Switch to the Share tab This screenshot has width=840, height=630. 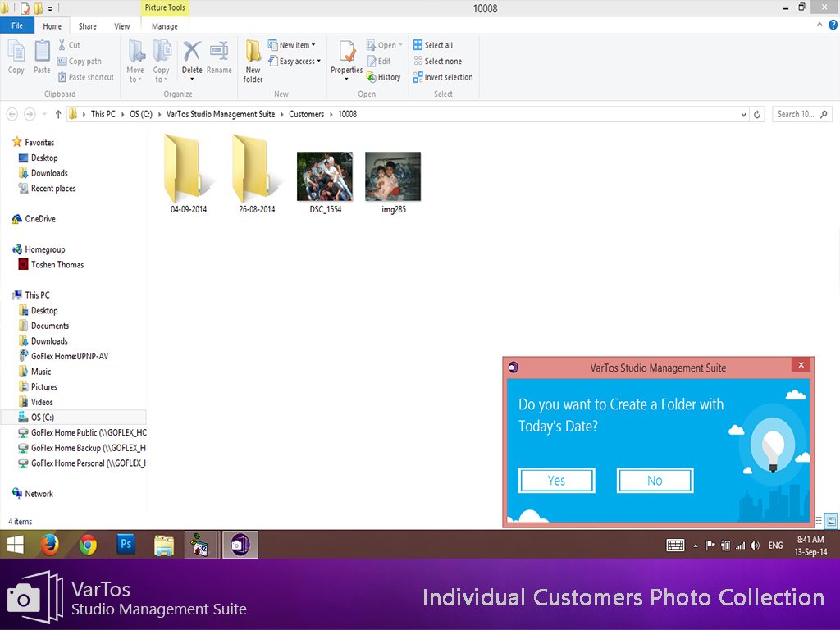(87, 25)
